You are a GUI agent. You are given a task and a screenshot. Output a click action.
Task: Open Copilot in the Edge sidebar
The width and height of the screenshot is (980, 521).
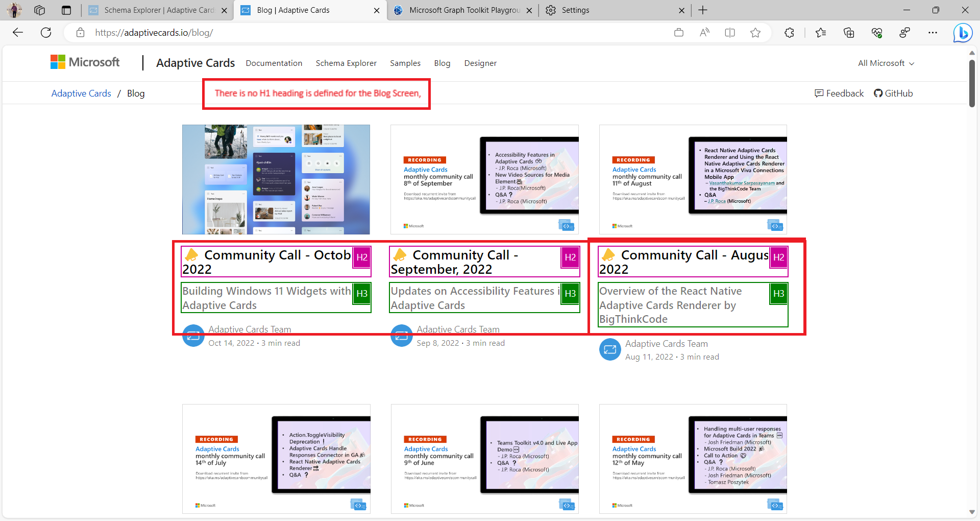point(963,33)
